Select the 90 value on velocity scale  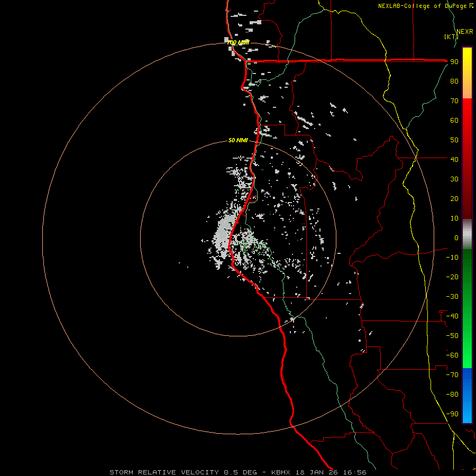454,62
